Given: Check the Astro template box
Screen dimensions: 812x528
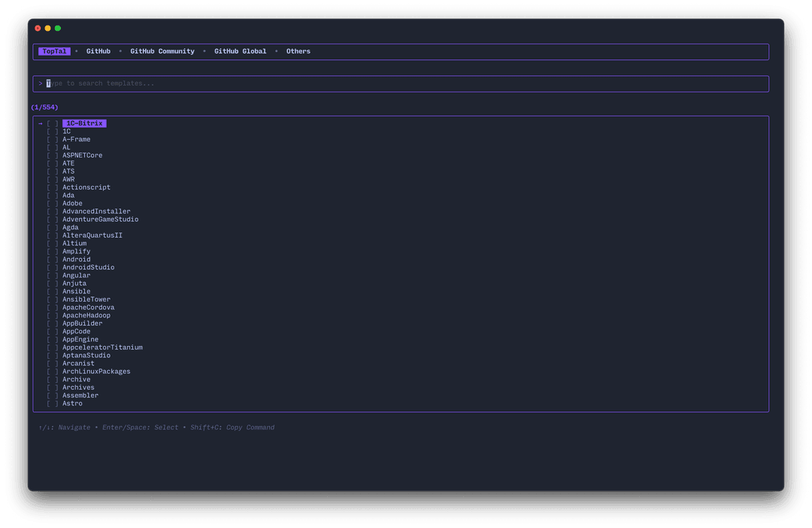Looking at the screenshot, I should point(52,404).
